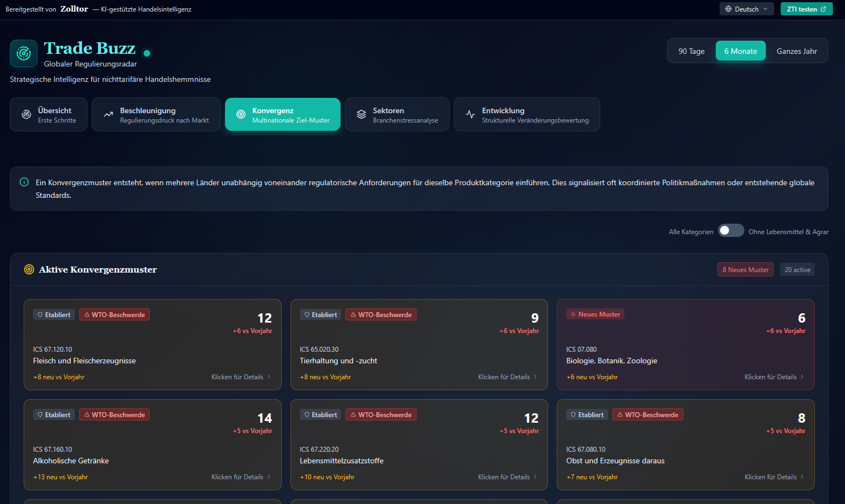
Task: Click the 8 Neues Muster badge
Action: pos(745,269)
